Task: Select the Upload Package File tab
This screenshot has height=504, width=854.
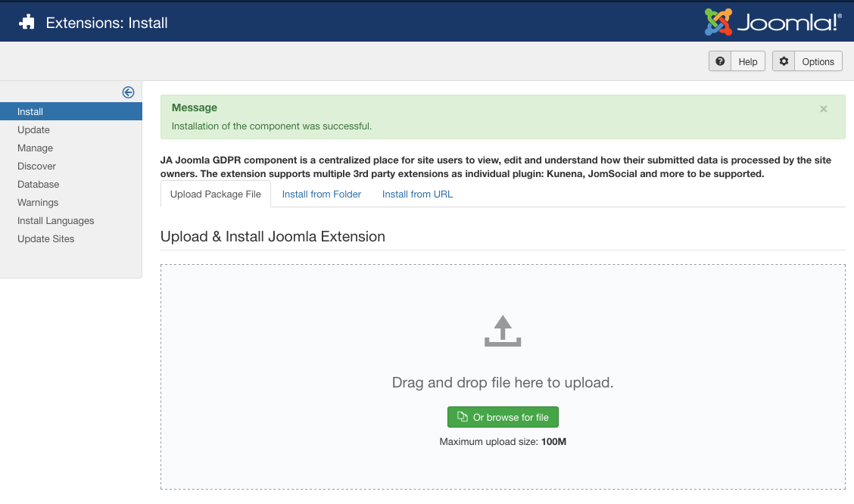Action: 215,194
